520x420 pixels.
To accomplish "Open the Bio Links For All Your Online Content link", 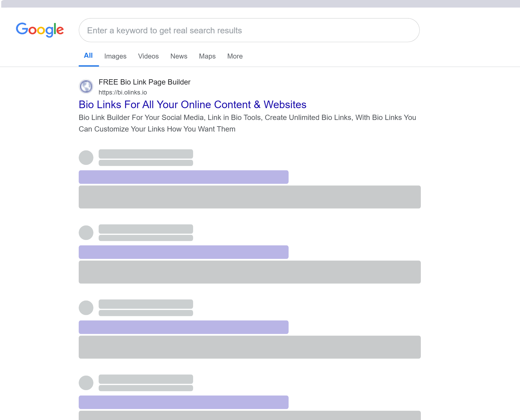I will (192, 104).
